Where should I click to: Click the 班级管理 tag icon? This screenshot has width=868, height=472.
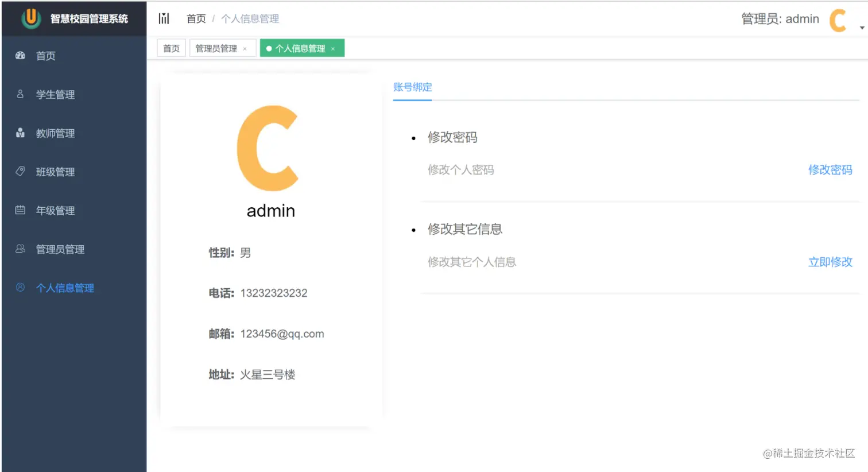(x=19, y=171)
